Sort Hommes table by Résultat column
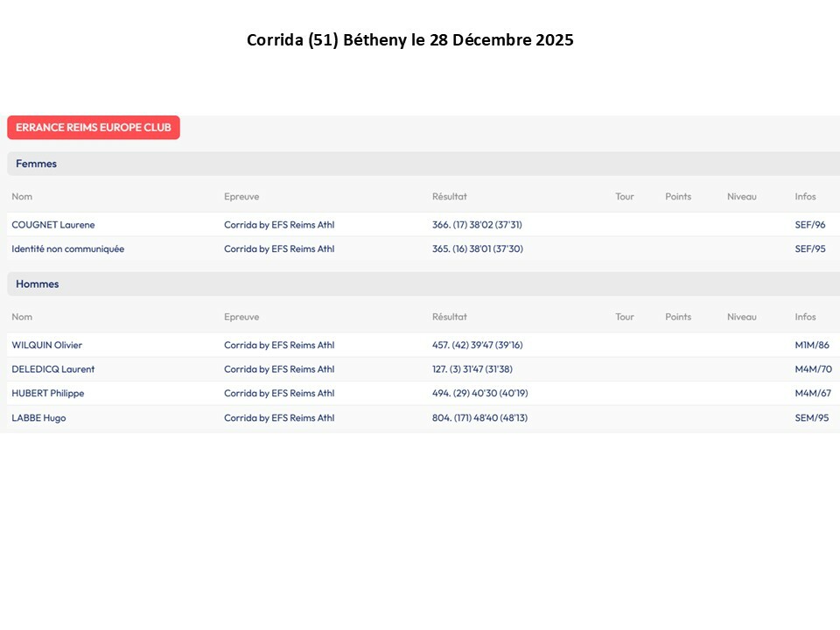The image size is (840, 630). (450, 317)
